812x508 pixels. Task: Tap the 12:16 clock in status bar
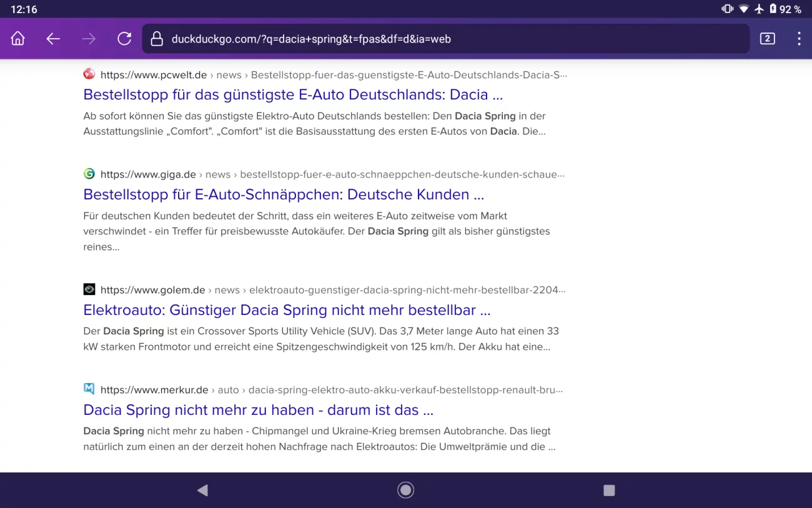tap(24, 9)
